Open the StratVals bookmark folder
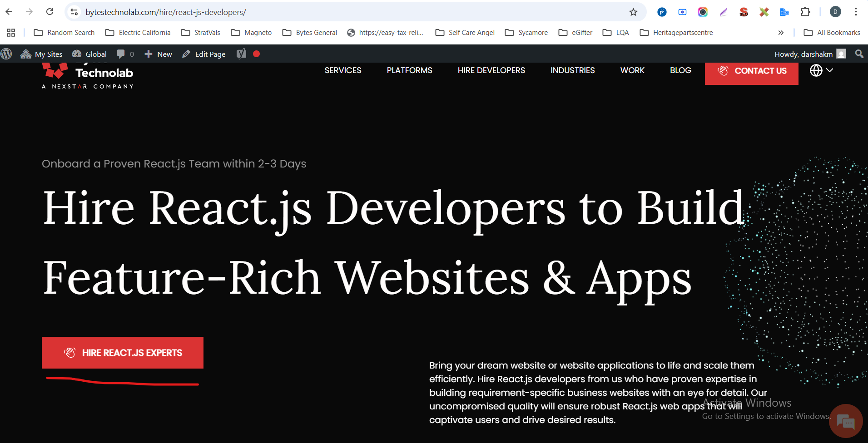 click(x=200, y=33)
